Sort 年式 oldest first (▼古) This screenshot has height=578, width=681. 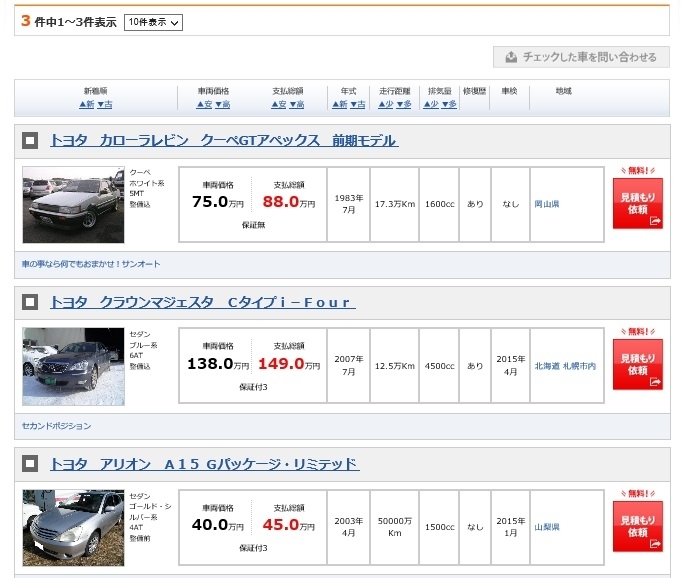[358, 104]
